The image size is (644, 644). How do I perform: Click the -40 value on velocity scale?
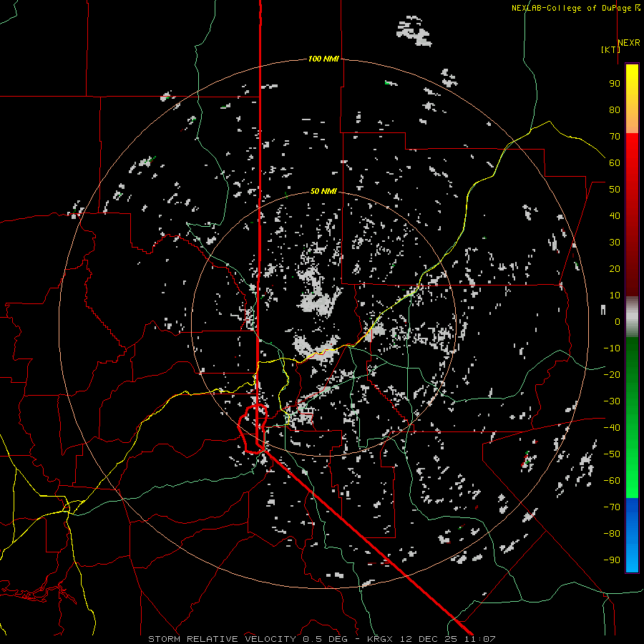pos(612,428)
